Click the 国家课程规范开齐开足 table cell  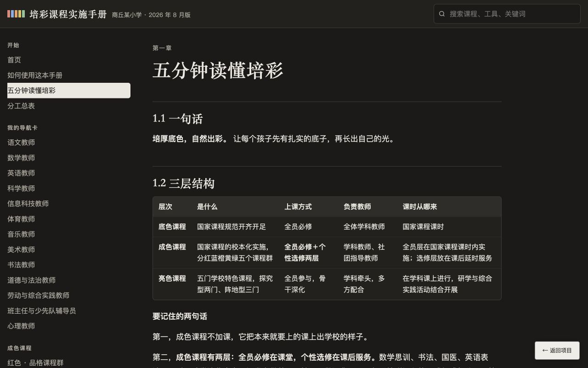pos(232,226)
